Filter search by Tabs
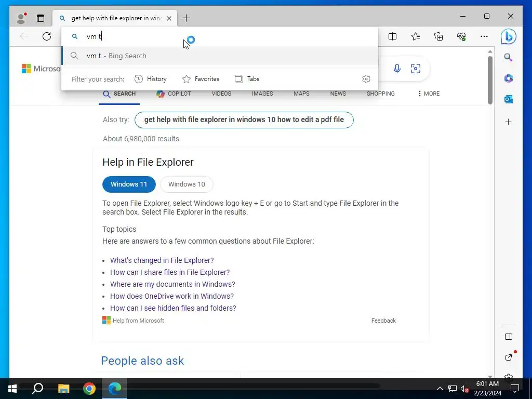The width and height of the screenshot is (532, 399). [247, 79]
